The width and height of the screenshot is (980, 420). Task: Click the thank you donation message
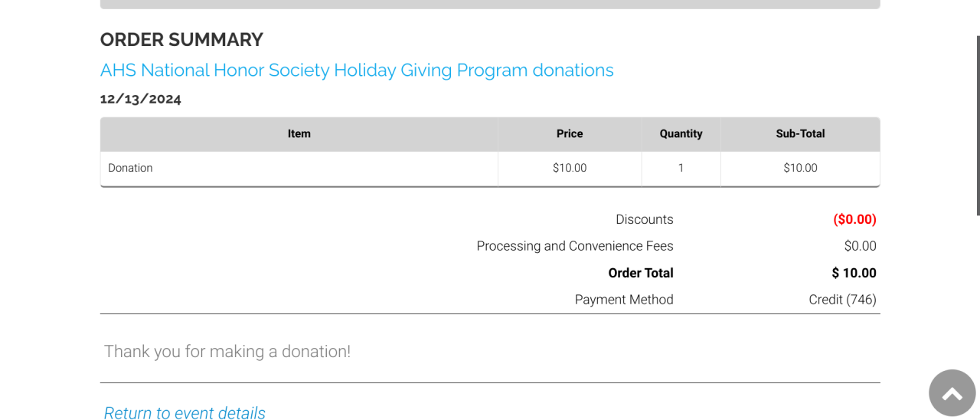click(x=227, y=352)
